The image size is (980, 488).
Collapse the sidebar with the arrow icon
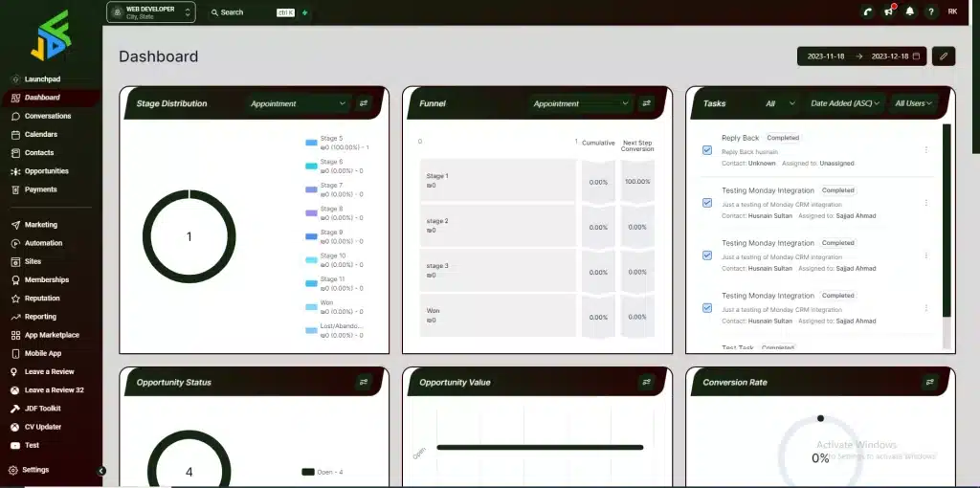(x=101, y=470)
